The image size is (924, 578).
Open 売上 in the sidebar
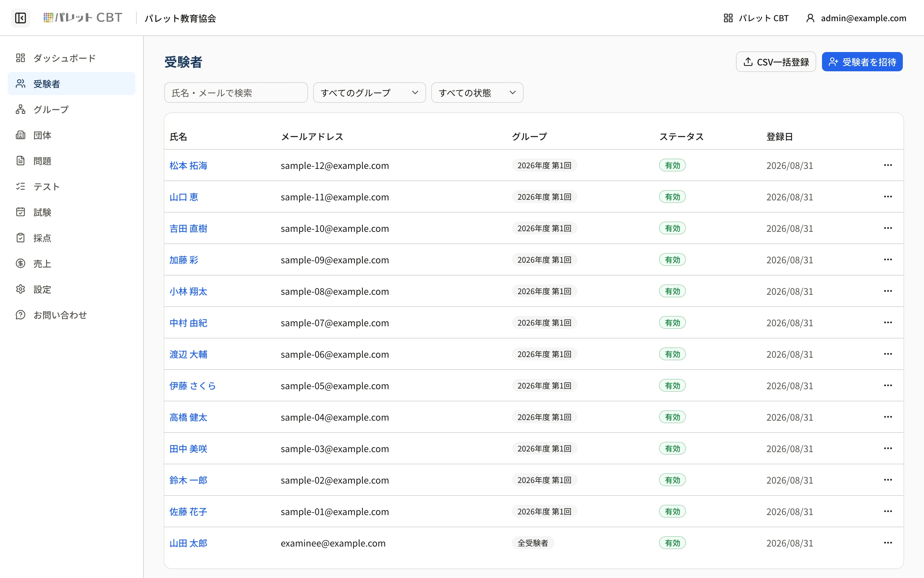(x=72, y=264)
